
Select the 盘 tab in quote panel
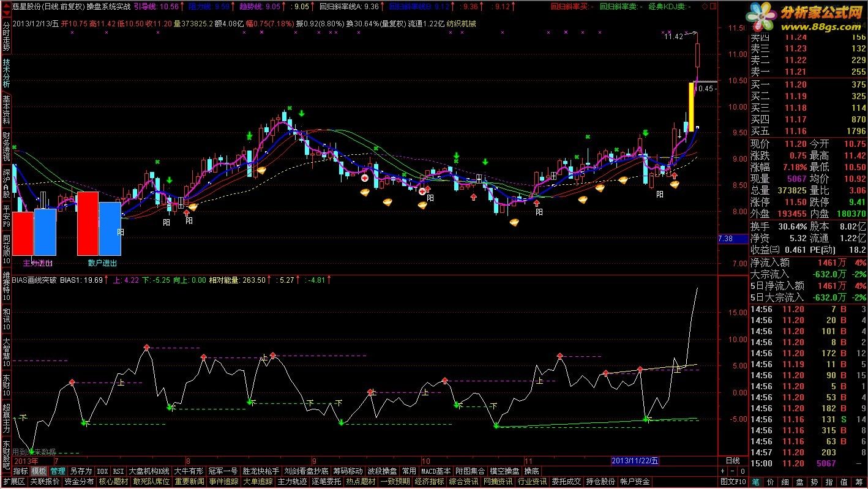[x=798, y=482]
